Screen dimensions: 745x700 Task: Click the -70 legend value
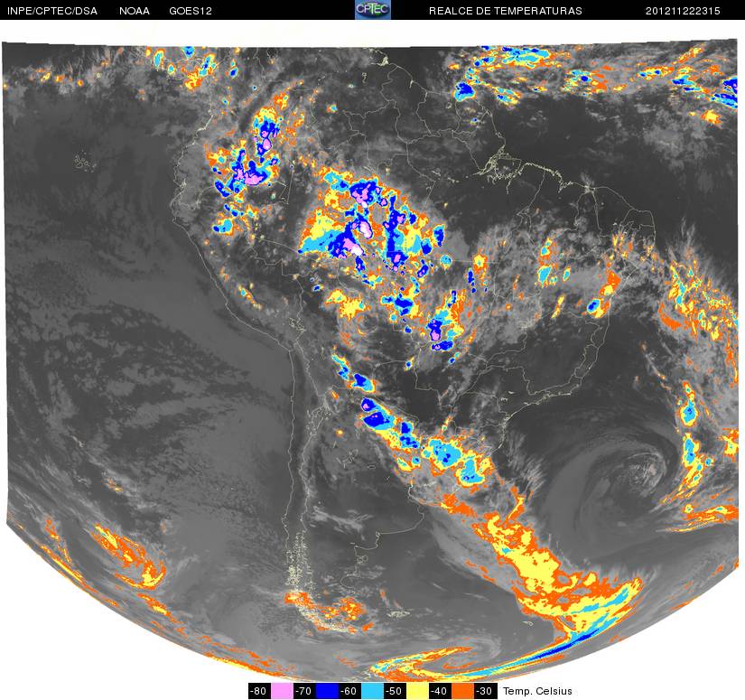[304, 691]
